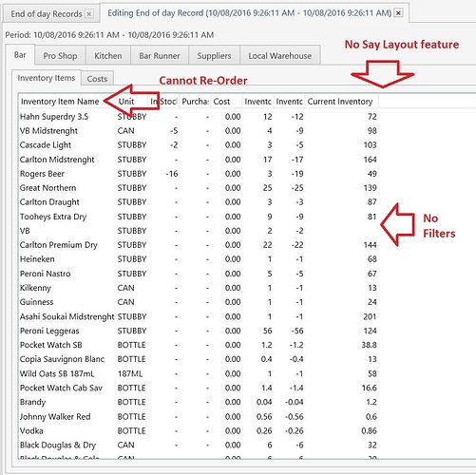Image resolution: width=476 pixels, height=475 pixels.
Task: Open the Pro Shop tab
Action: 60,56
